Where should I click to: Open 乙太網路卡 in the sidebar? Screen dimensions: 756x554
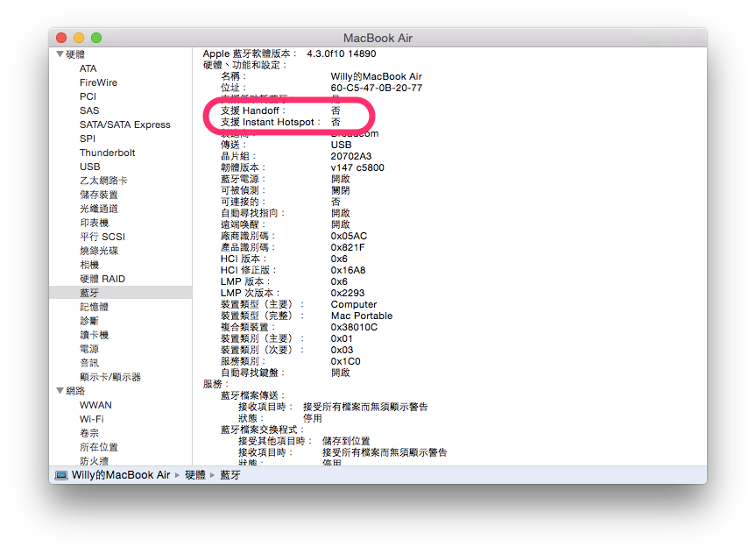pyautogui.click(x=103, y=181)
